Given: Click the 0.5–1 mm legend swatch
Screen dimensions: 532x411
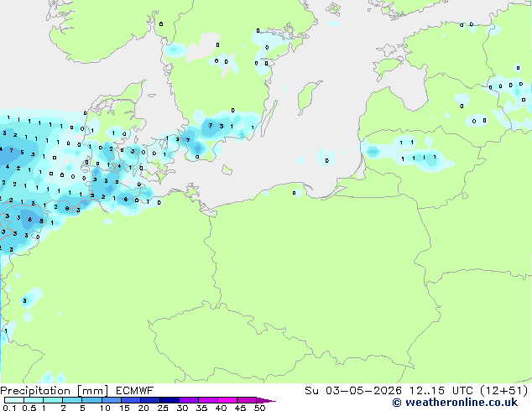Looking at the screenshot, I should (34, 400).
